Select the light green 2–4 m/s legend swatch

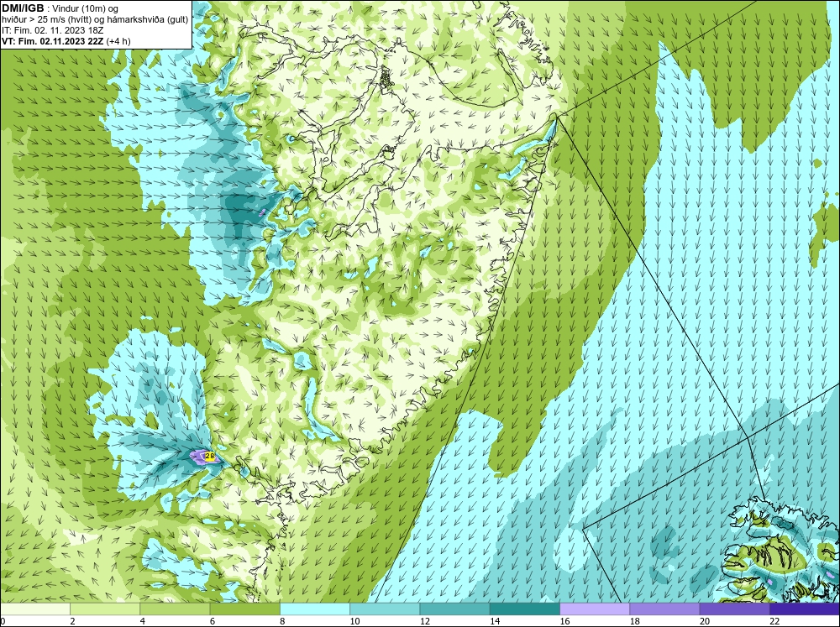click(x=105, y=609)
